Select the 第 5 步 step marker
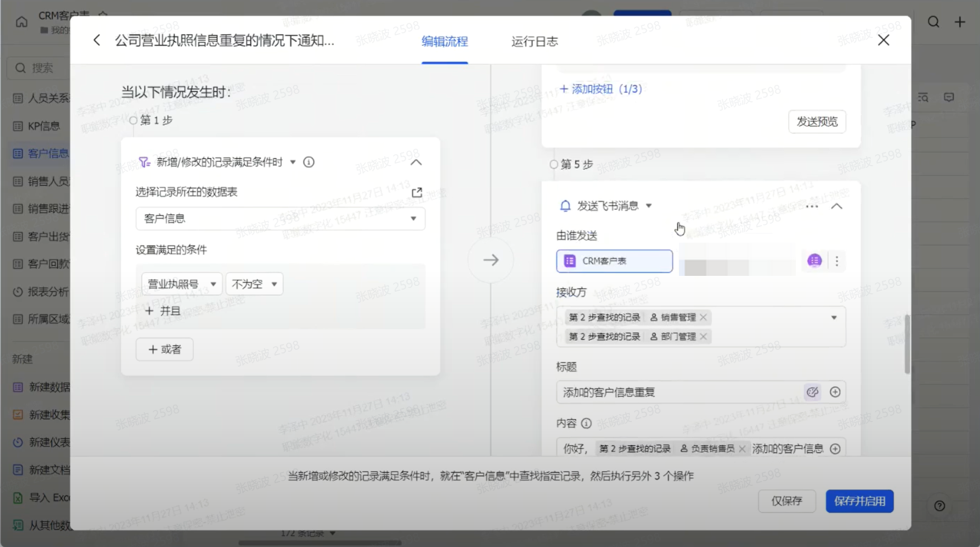The width and height of the screenshot is (980, 547). click(x=554, y=165)
